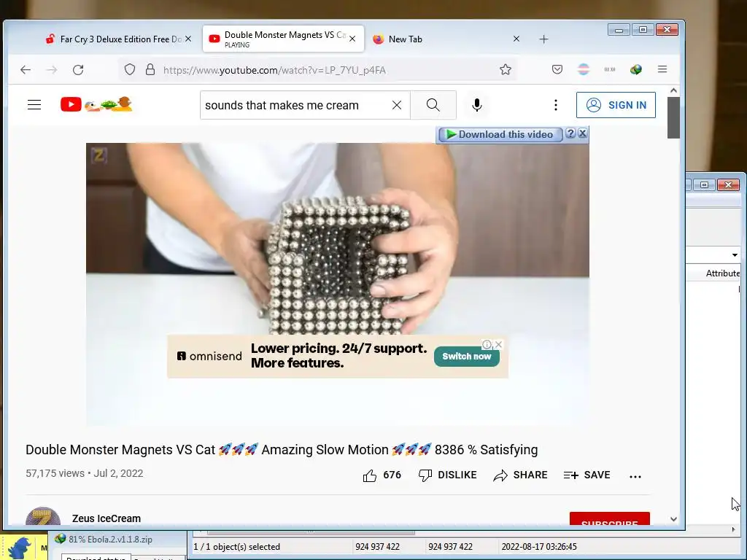Open the Internet Download Manager extension icon
The height and width of the screenshot is (560, 747).
click(x=635, y=69)
